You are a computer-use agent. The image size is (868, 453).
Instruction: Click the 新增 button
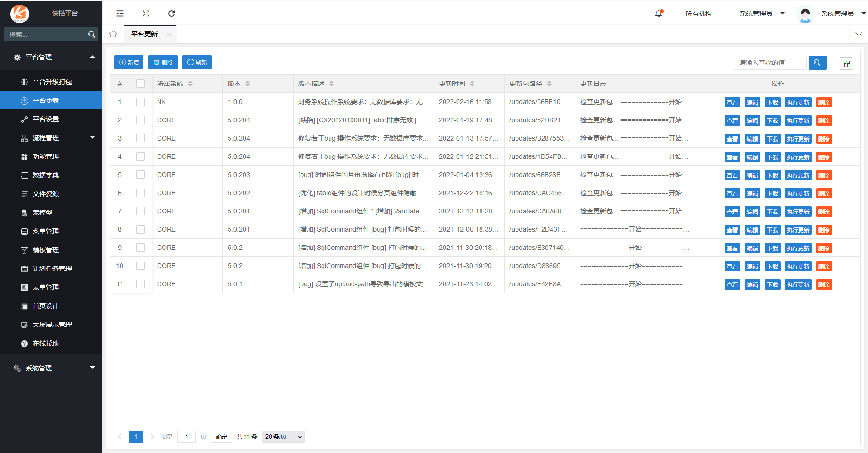coord(129,63)
